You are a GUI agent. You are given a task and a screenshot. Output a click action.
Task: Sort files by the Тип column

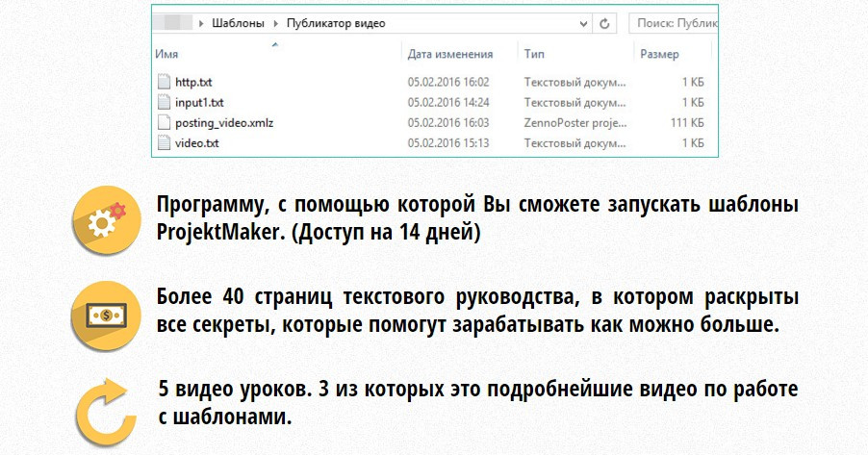534,55
